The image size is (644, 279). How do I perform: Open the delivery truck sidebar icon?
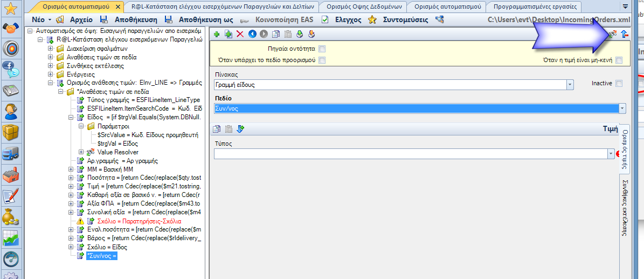(x=10, y=153)
